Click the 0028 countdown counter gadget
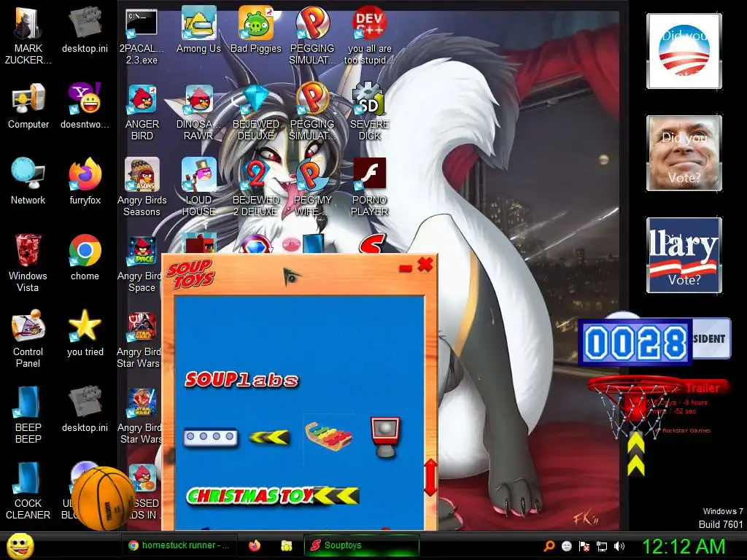Image resolution: width=747 pixels, height=560 pixels. pyautogui.click(x=635, y=342)
